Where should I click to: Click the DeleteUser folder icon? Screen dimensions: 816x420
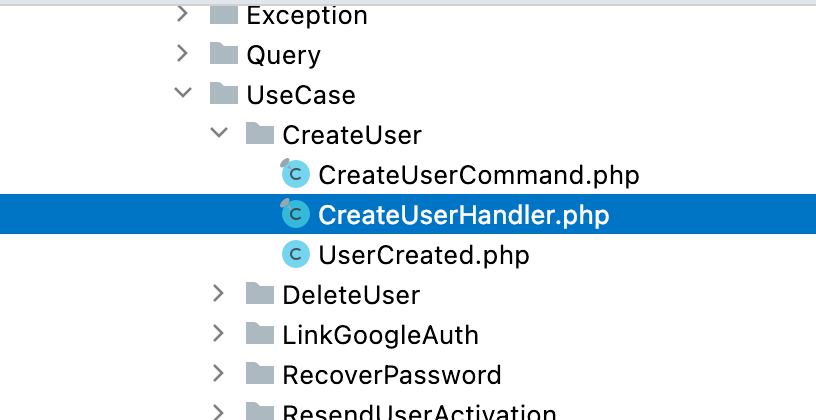[260, 294]
